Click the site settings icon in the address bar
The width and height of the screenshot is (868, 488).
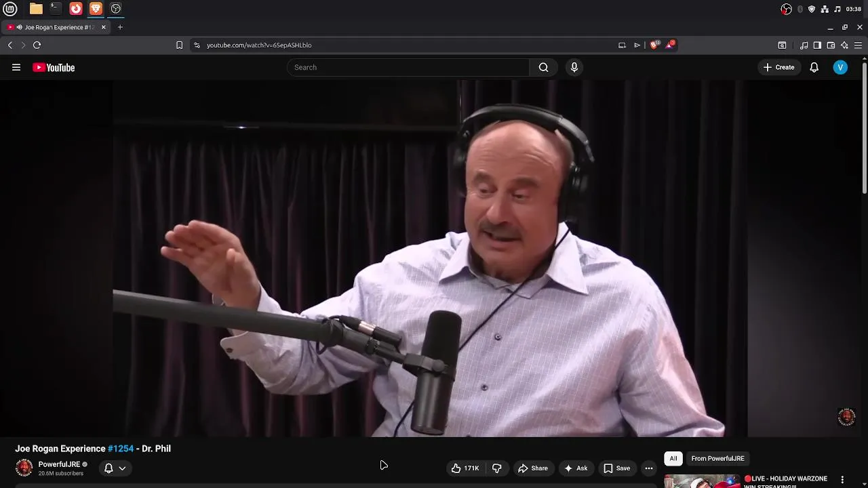point(197,45)
